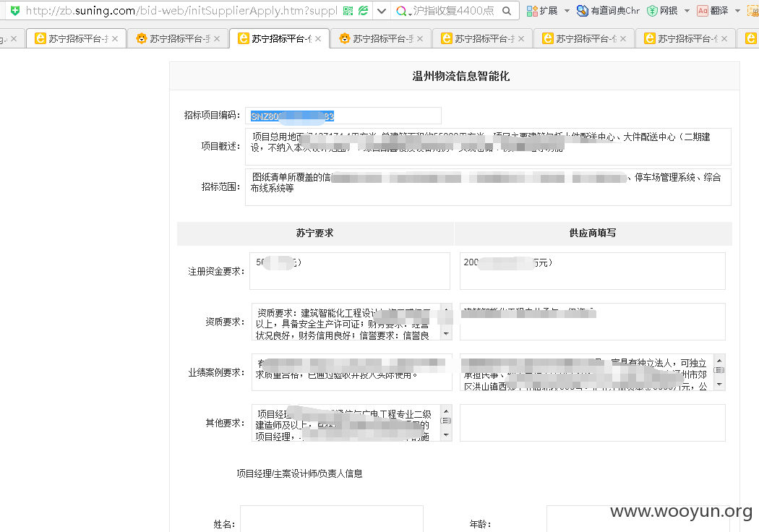759x532 pixels.
Task: Click scroll-down arrow in 资质要求 box
Action: tap(446, 334)
